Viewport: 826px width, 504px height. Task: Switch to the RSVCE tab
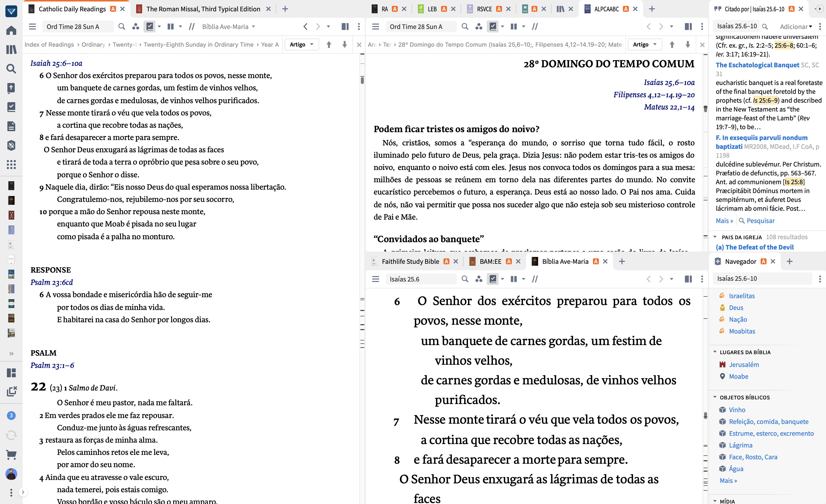[x=484, y=9]
